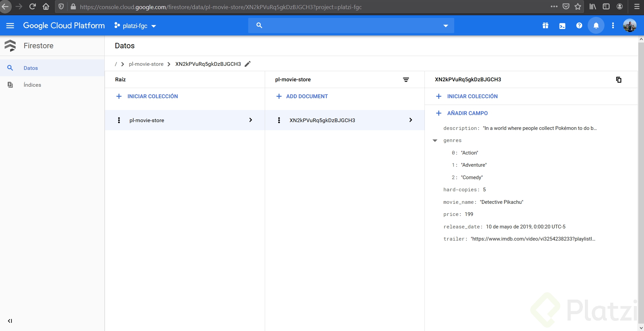Click the pl-movie-store breadcrumb link

[146, 64]
